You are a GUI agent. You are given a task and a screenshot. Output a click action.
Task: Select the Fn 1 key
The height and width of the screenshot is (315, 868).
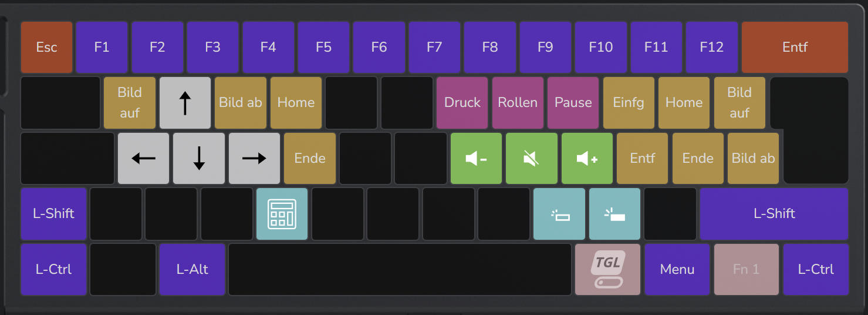pos(747,269)
